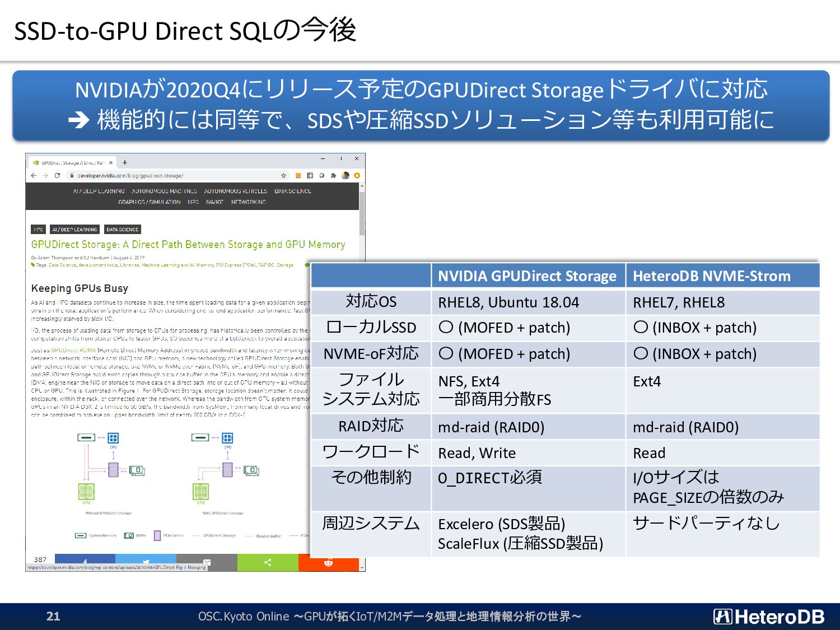Close the GPUDirect Storage browser tab
Screen dimensions: 840x630
coord(111,162)
